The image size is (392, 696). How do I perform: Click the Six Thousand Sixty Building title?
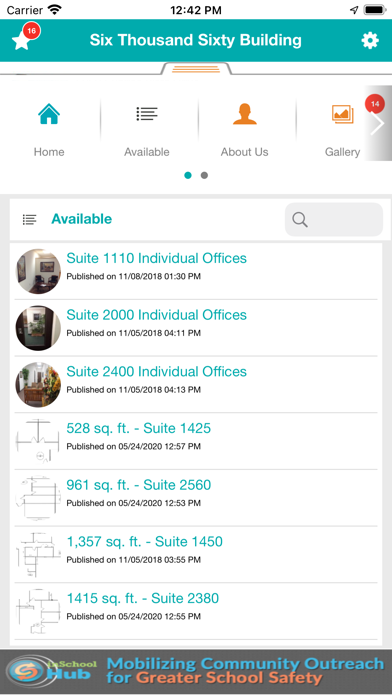pyautogui.click(x=196, y=40)
